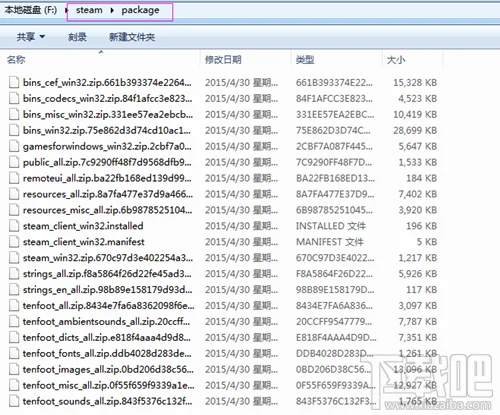The height and width of the screenshot is (415, 500).
Task: Select file name tenfoot_dicts_all.zip.e818f4aaa4d9d8...
Action: click(x=107, y=338)
